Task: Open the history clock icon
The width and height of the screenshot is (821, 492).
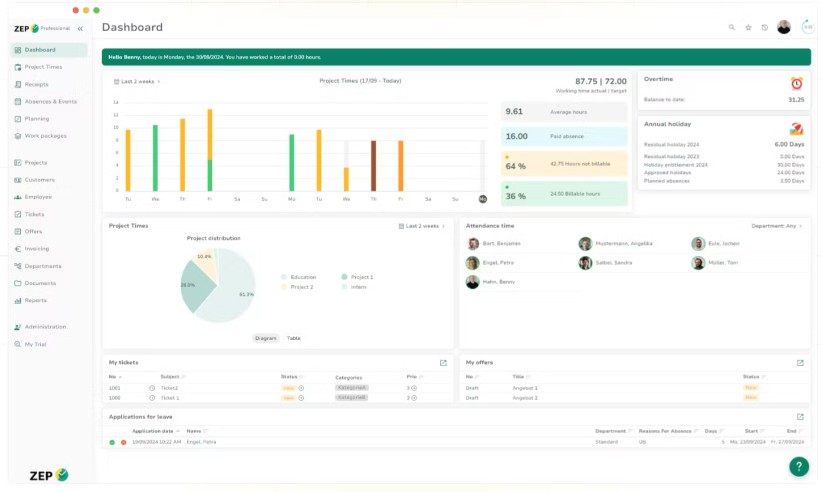Action: 765,27
